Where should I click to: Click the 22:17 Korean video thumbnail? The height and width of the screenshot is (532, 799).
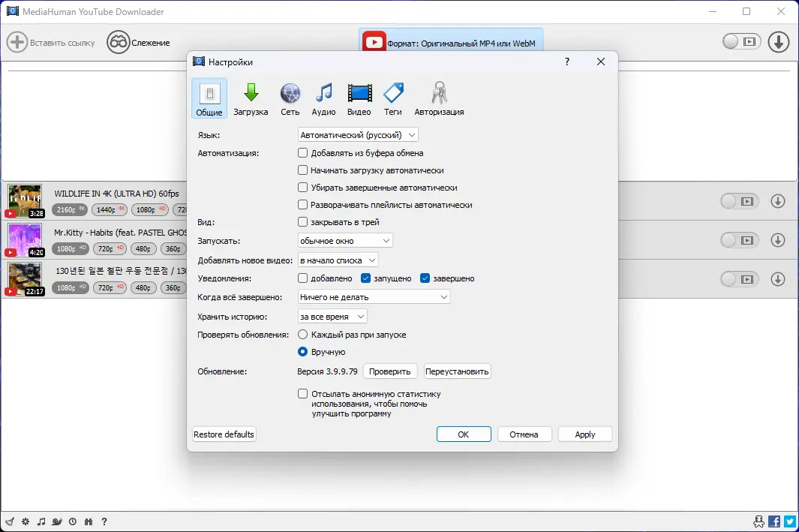click(x=25, y=279)
